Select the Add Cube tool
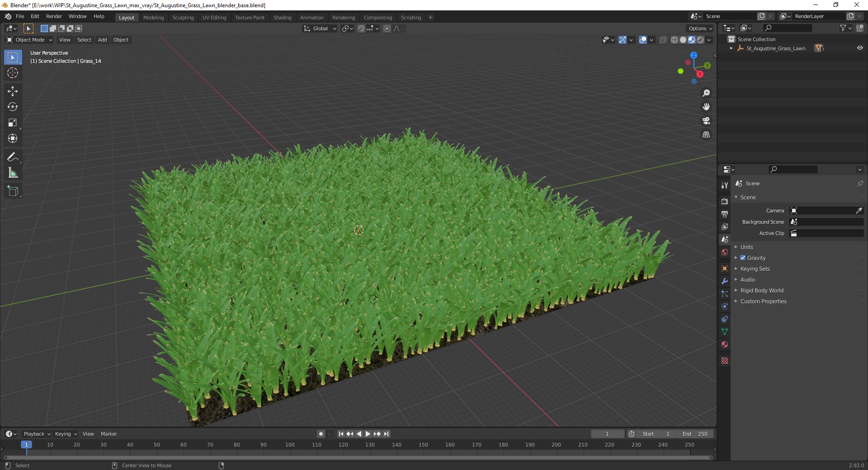 pyautogui.click(x=13, y=191)
